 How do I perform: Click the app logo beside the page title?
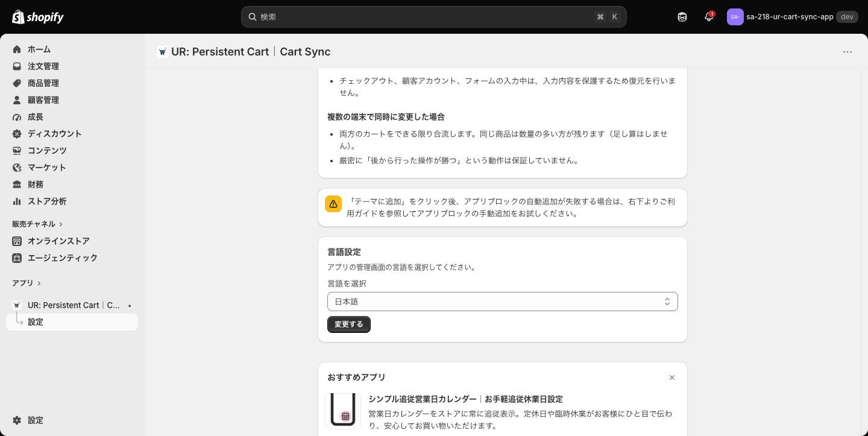[162, 52]
